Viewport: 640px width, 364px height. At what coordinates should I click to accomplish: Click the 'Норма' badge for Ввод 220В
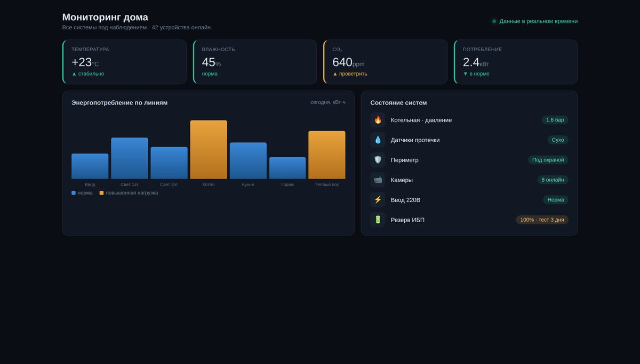[x=556, y=200]
